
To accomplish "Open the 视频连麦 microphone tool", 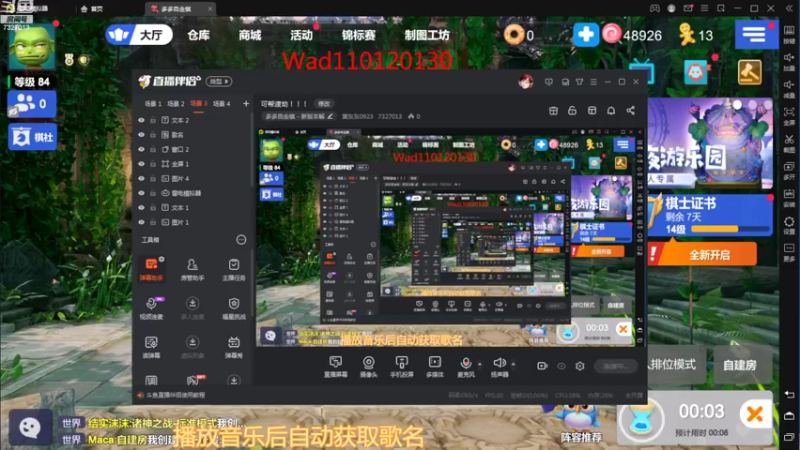I will point(151,308).
